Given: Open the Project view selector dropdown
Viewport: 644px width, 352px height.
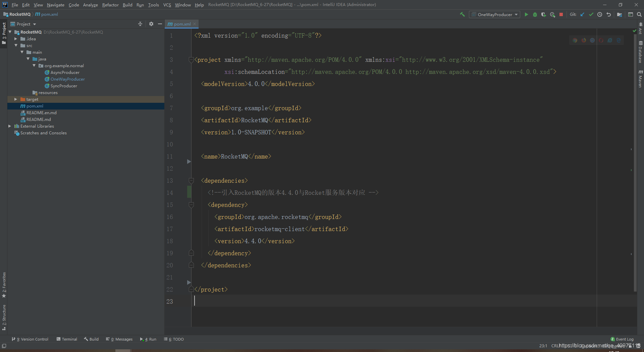Looking at the screenshot, I should coord(23,24).
